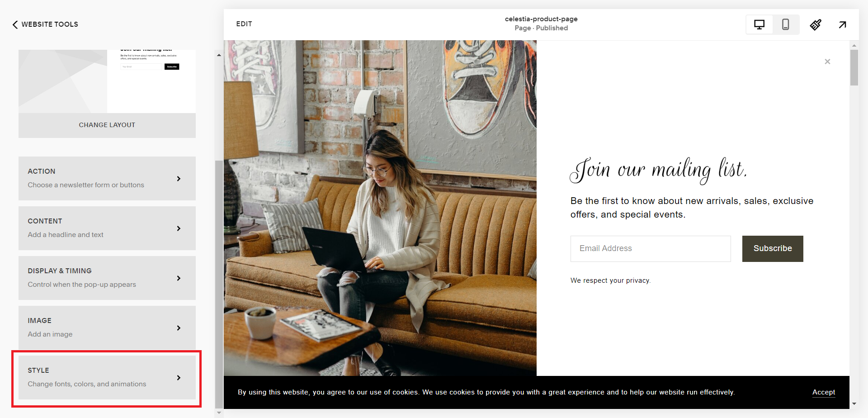The height and width of the screenshot is (418, 868).
Task: Click the CHANGE LAYOUT button
Action: click(107, 125)
